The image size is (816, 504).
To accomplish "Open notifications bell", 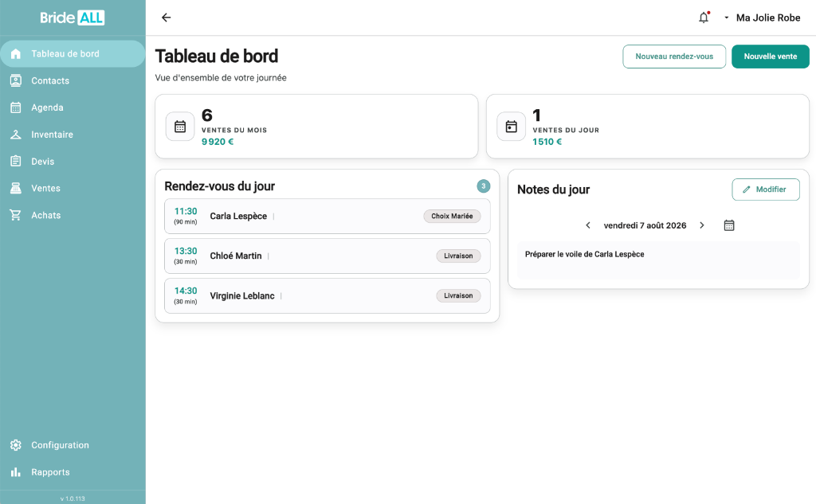I will (x=704, y=18).
